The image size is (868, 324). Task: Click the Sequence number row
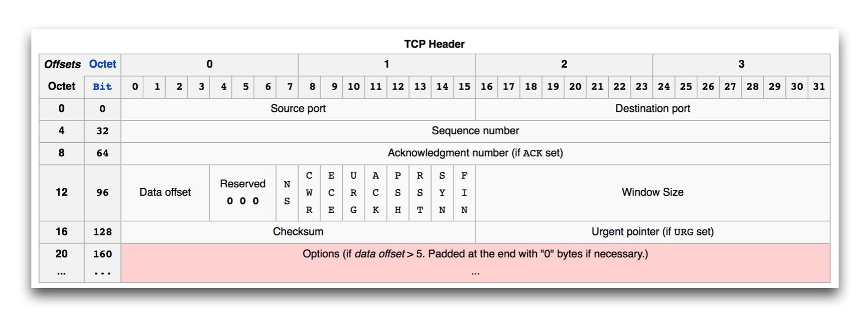point(476,131)
